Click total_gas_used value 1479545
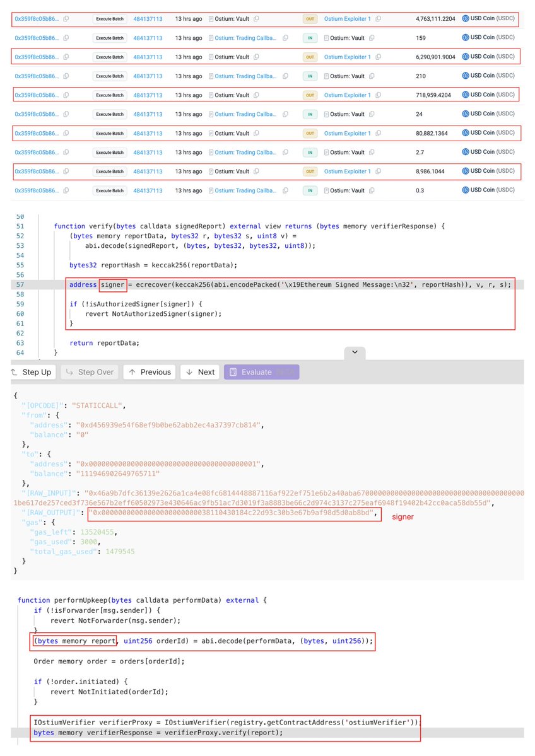 tap(120, 551)
